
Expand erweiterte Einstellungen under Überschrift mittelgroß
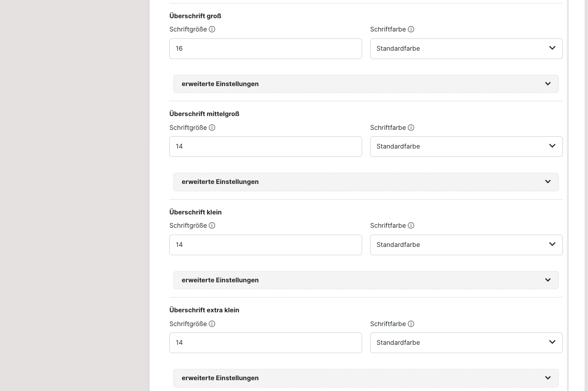(x=366, y=182)
